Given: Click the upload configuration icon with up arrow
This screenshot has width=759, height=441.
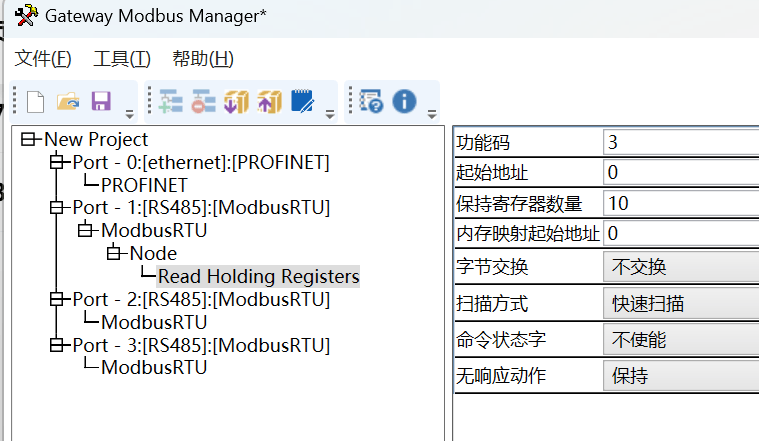Looking at the screenshot, I should point(269,102).
